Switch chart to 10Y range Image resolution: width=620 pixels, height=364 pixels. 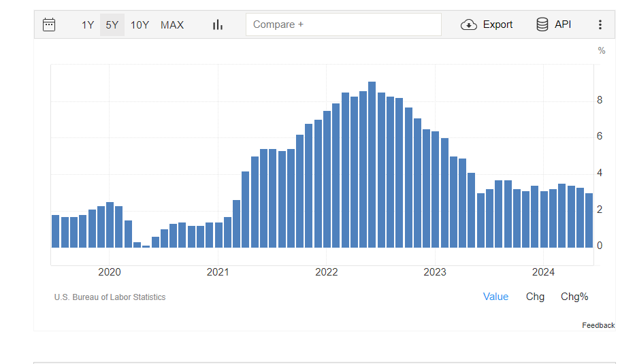(140, 25)
